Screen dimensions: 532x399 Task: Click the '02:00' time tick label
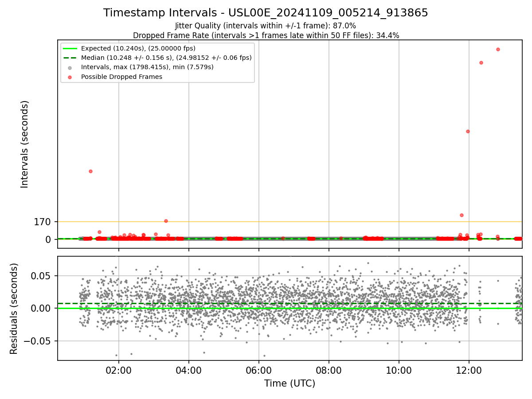119,370
